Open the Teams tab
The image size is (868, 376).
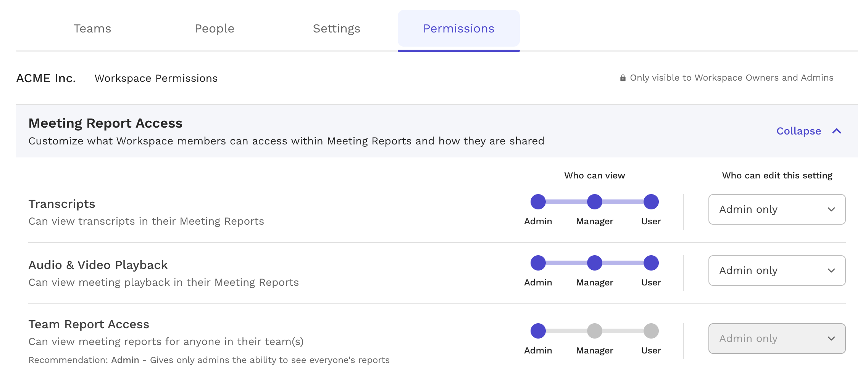point(92,29)
